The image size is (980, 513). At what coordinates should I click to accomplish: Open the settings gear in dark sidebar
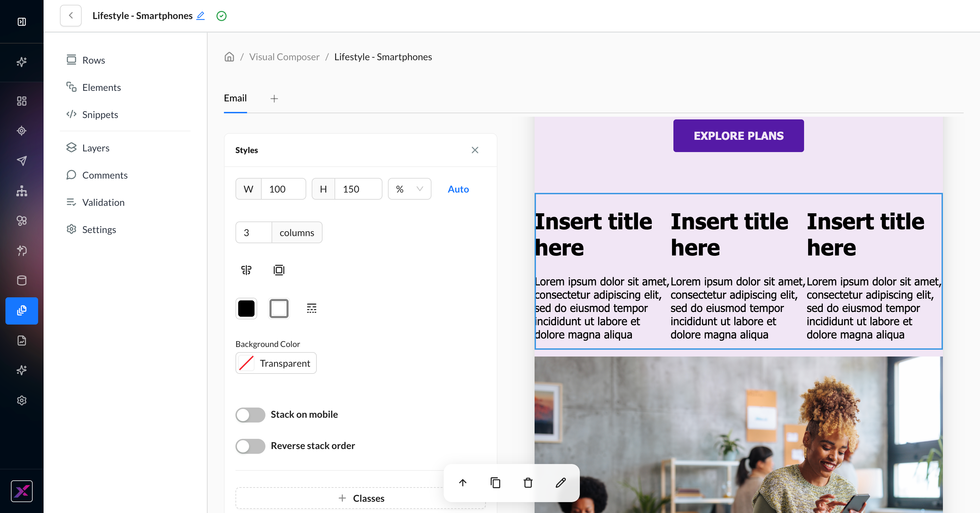pos(22,400)
